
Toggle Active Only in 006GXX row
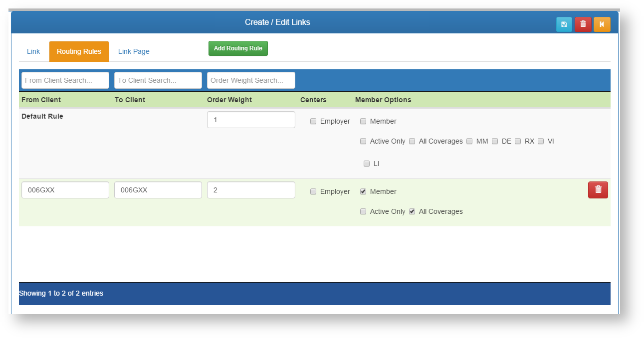tap(363, 211)
